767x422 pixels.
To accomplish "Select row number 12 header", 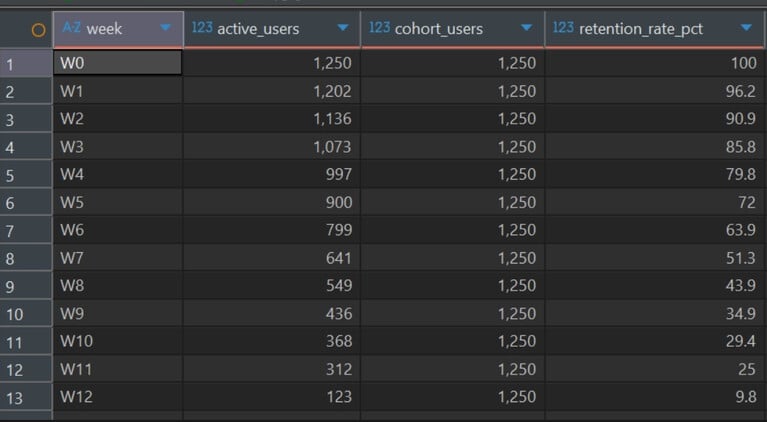I will click(26, 369).
